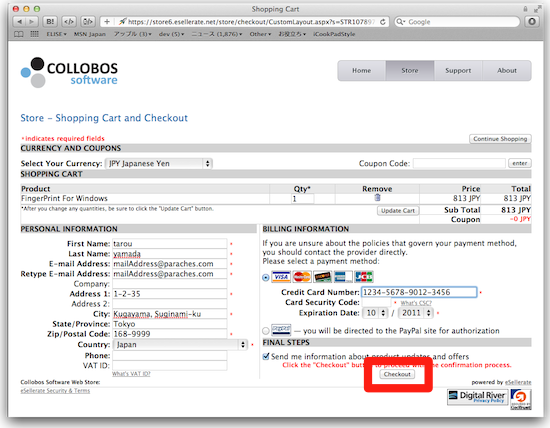
Task: Click the Continue Shopping button
Action: (500, 139)
